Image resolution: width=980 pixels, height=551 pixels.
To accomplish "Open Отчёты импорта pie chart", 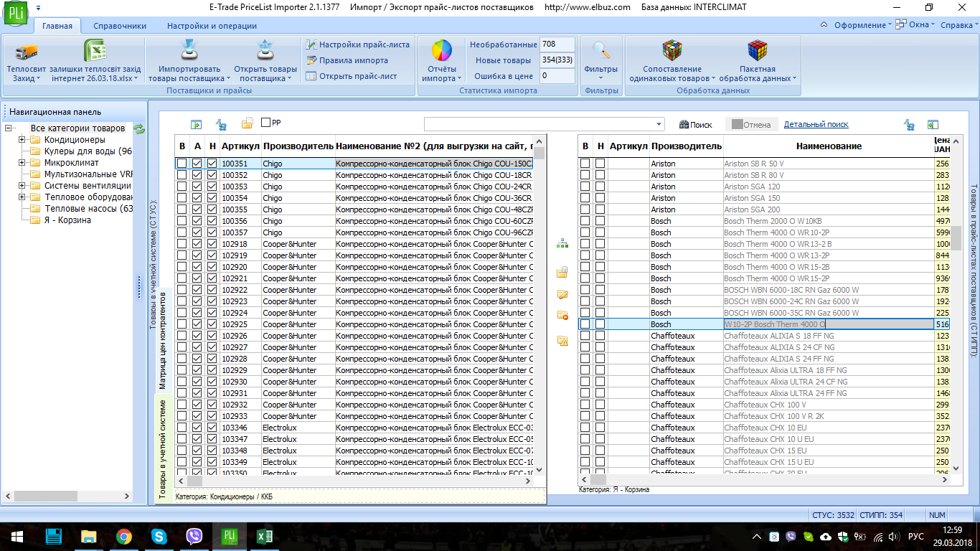I will click(x=441, y=51).
